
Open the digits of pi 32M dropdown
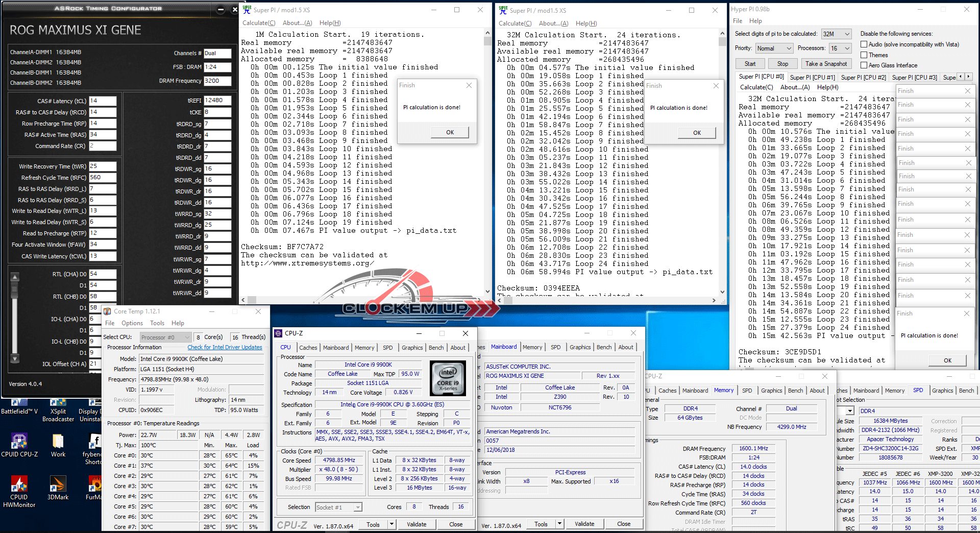[836, 34]
